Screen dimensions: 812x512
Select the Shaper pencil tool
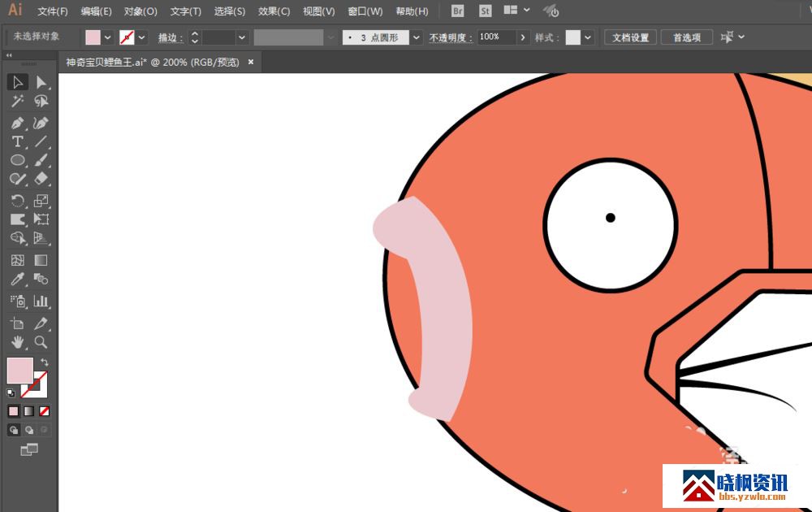tap(18, 179)
